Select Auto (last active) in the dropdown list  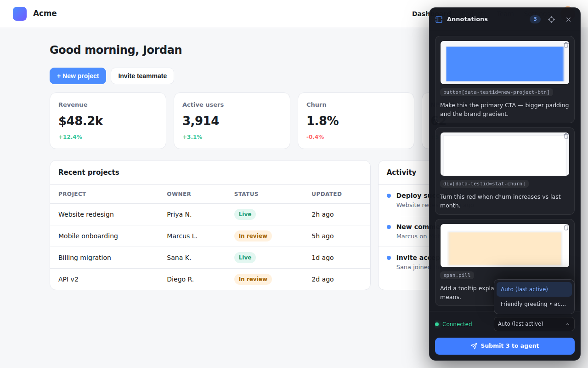click(534, 289)
